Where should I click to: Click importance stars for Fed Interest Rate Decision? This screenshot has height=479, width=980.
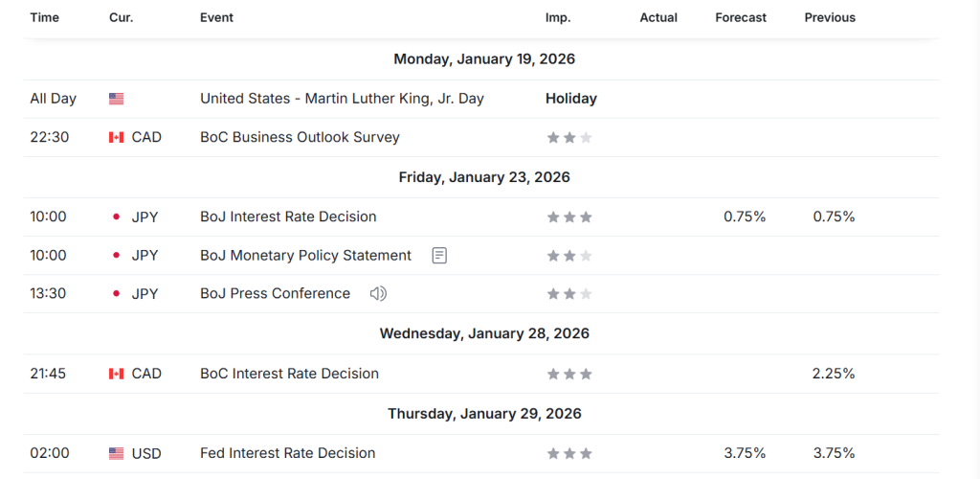pyautogui.click(x=569, y=453)
